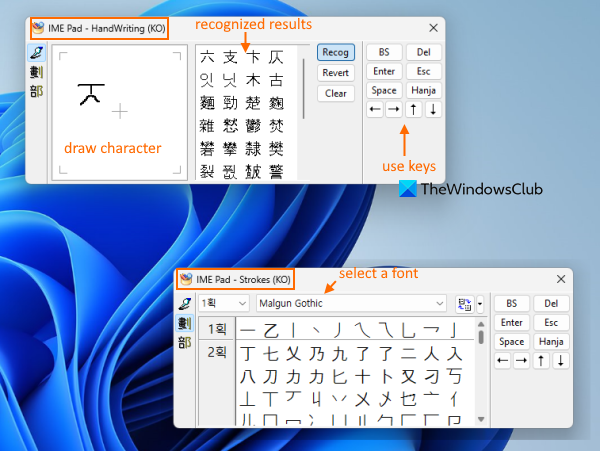
Task: Click Hanja key in Strokes window
Action: pos(551,342)
